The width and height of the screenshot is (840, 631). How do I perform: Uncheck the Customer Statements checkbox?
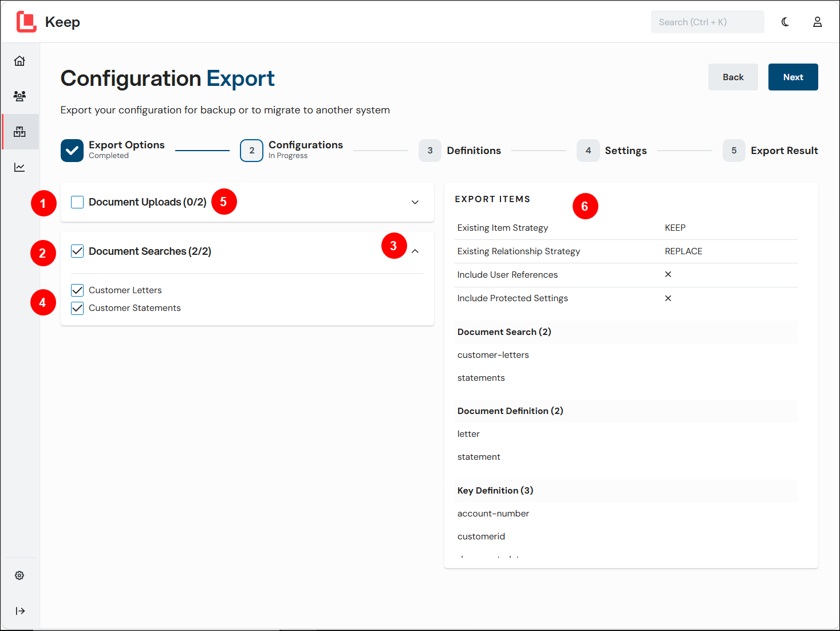(x=77, y=308)
